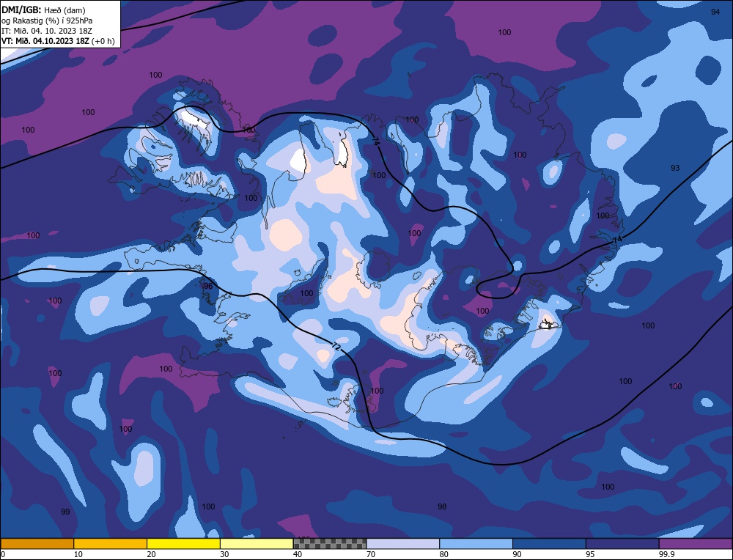Image resolution: width=733 pixels, height=560 pixels.
Task: Click the legend tick label '90'
Action: tap(517, 554)
